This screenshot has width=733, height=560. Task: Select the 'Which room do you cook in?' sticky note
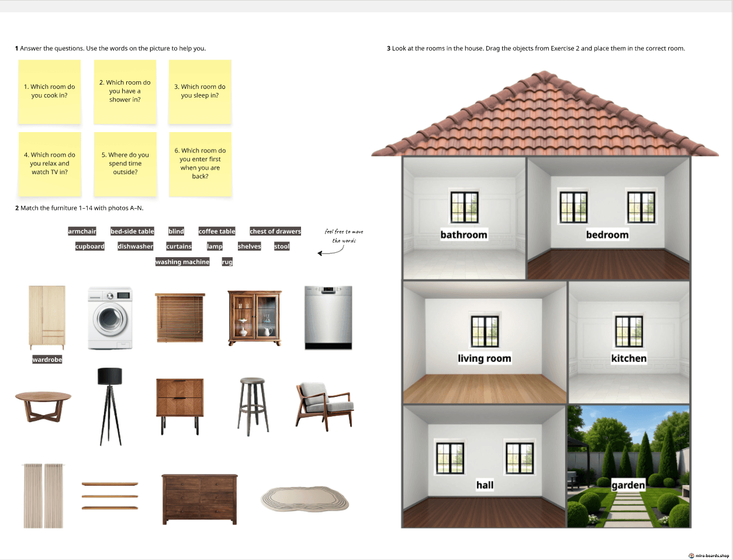coord(50,91)
